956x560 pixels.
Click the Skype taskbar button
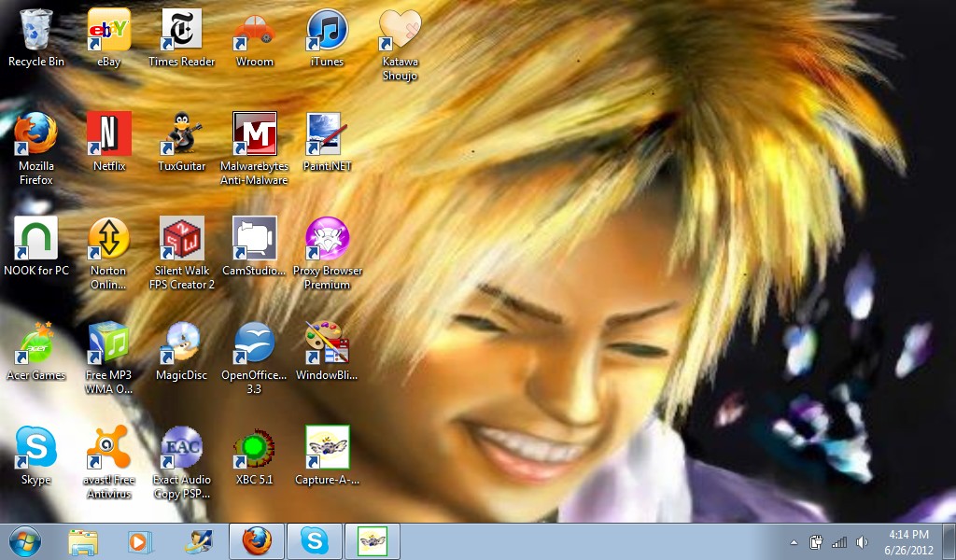[314, 541]
